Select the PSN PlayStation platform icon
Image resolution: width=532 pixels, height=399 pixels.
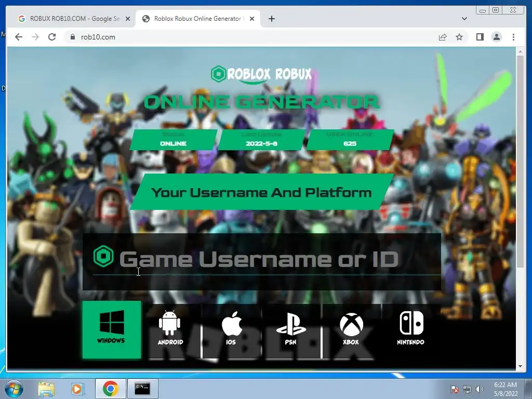tap(291, 328)
